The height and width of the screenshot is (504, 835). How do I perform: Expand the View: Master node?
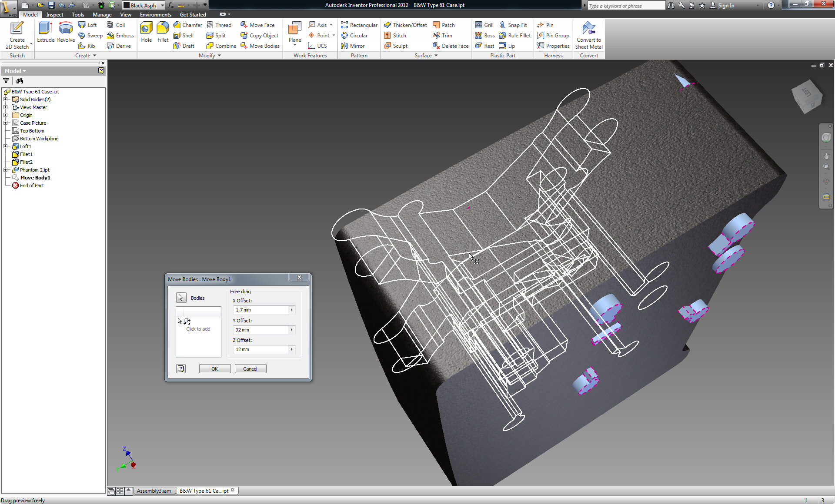pyautogui.click(x=6, y=107)
